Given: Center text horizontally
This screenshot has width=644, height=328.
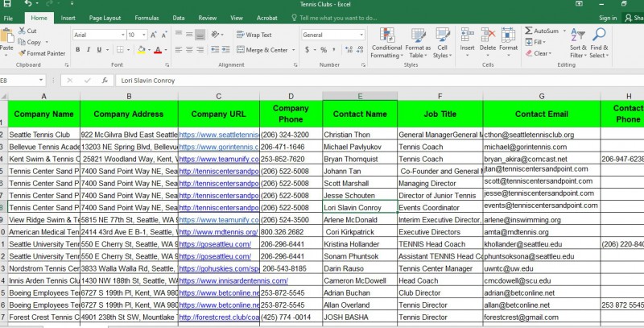Looking at the screenshot, I should click(189, 50).
